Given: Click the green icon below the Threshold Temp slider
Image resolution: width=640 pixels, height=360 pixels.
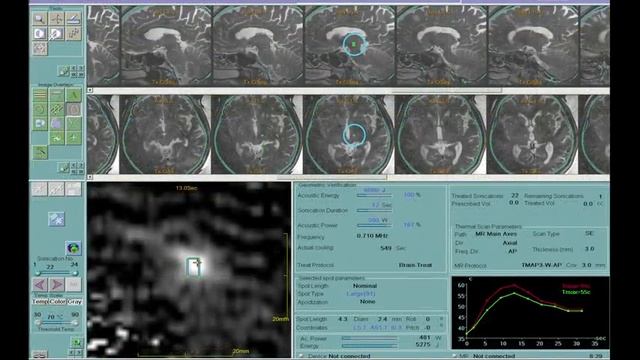Looking at the screenshot, I should point(76,342).
